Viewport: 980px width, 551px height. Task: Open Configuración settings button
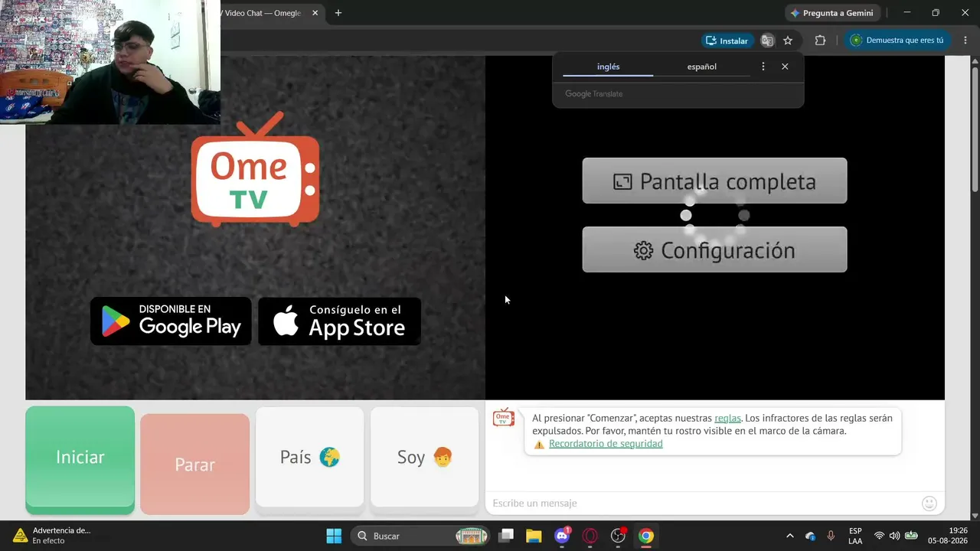coord(714,249)
